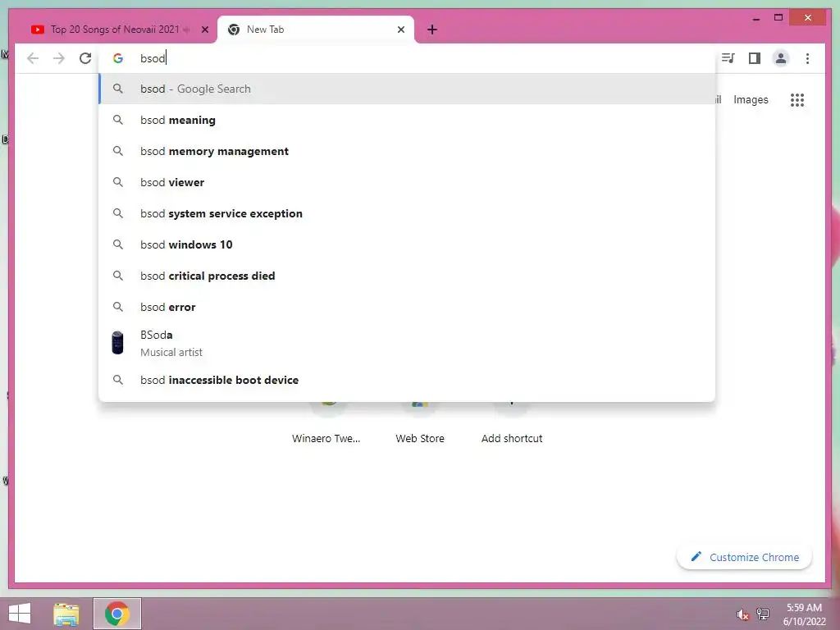Close the New Tab tab
840x630 pixels.
tap(400, 30)
